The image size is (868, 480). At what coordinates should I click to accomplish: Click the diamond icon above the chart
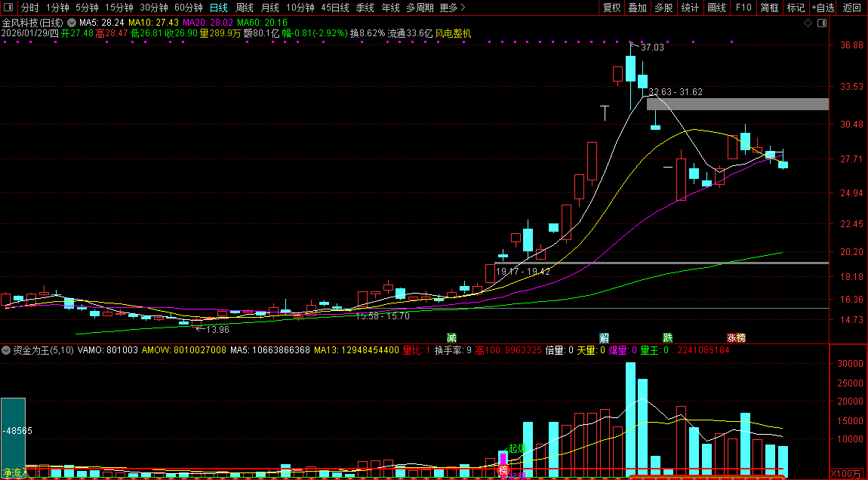(808, 23)
